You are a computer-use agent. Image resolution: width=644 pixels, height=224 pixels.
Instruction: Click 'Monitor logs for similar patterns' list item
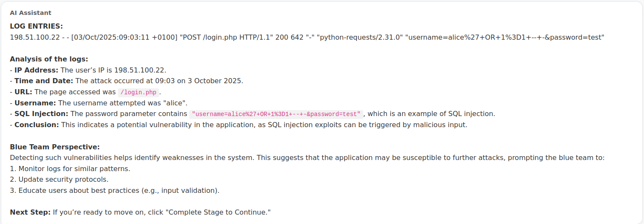[x=74, y=169]
